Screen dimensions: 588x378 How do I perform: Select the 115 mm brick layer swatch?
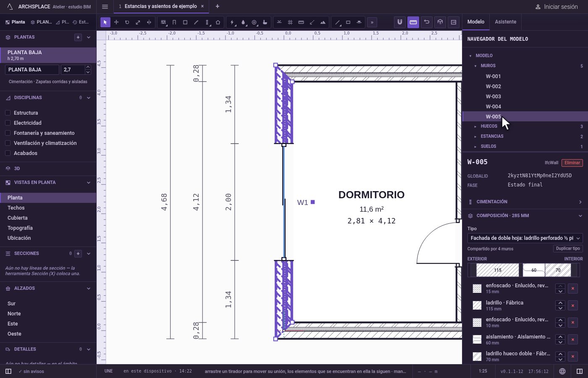tap(498, 270)
